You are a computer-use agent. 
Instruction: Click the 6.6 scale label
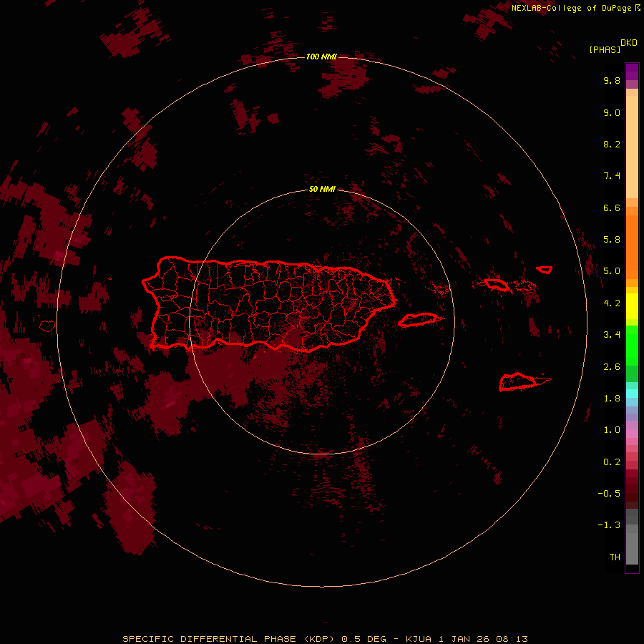(612, 208)
